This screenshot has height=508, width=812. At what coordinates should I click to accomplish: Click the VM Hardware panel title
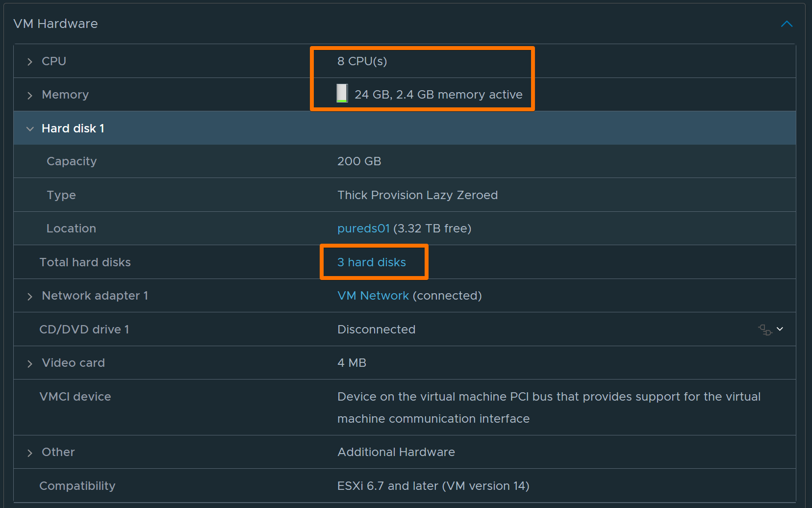pyautogui.click(x=56, y=24)
